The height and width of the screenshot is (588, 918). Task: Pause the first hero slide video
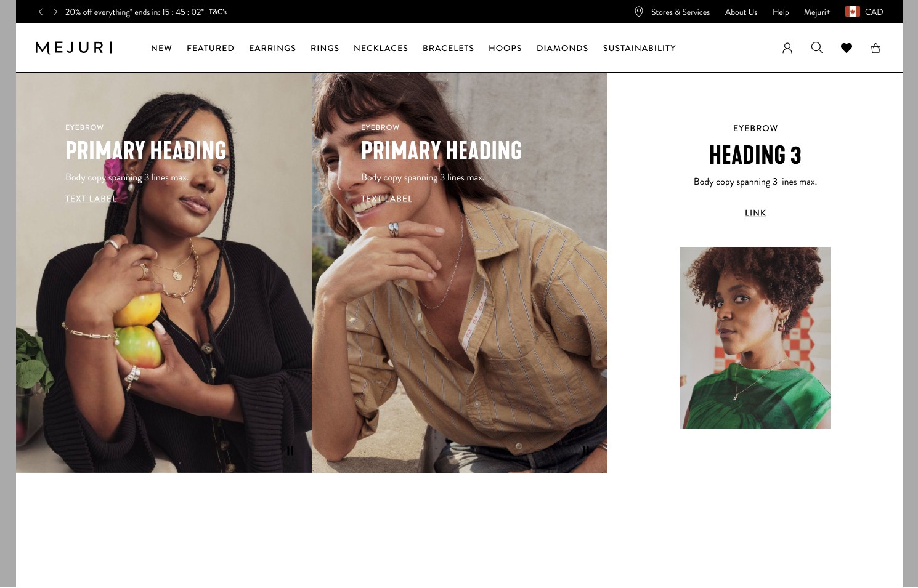tap(290, 451)
